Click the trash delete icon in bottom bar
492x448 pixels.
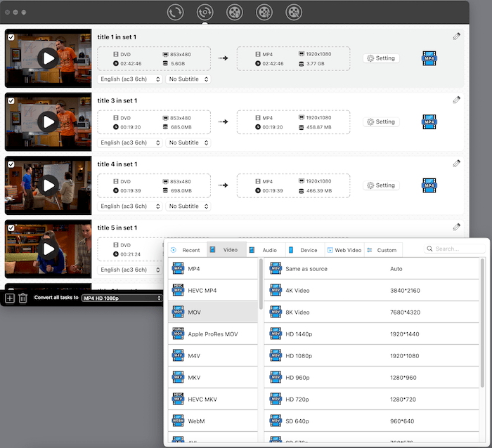(22, 298)
